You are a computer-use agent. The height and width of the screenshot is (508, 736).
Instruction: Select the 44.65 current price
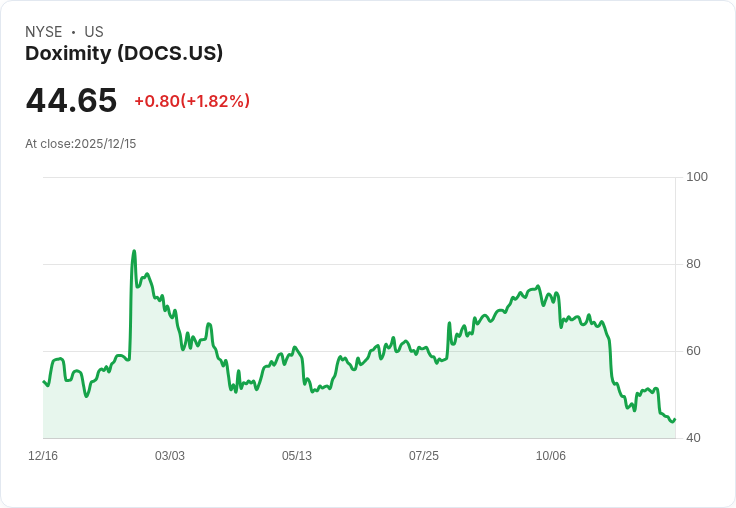click(x=71, y=100)
